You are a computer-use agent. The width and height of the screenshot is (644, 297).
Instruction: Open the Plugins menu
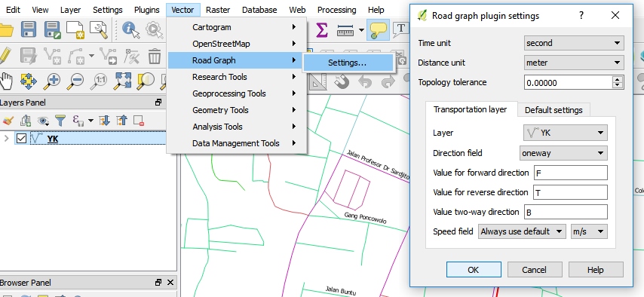click(146, 10)
